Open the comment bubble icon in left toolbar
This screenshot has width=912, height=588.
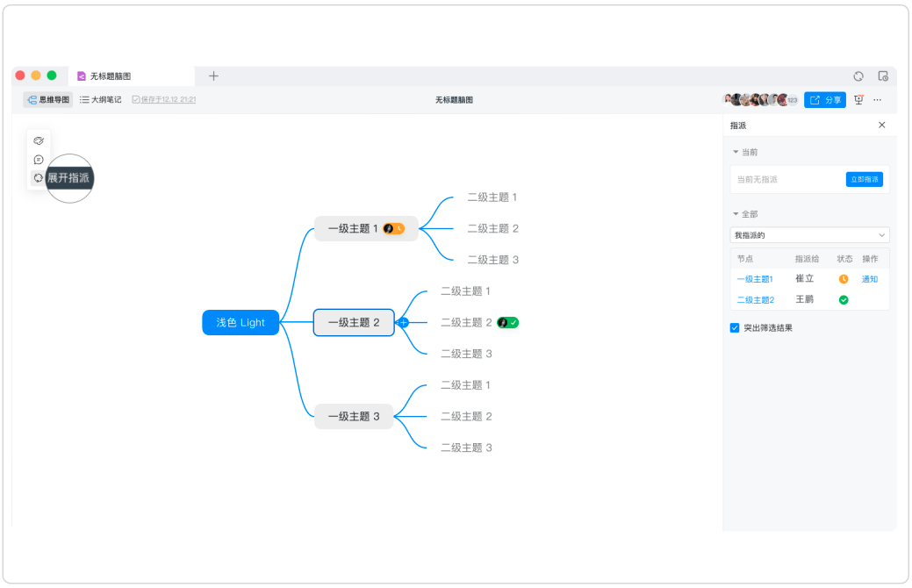coord(39,159)
